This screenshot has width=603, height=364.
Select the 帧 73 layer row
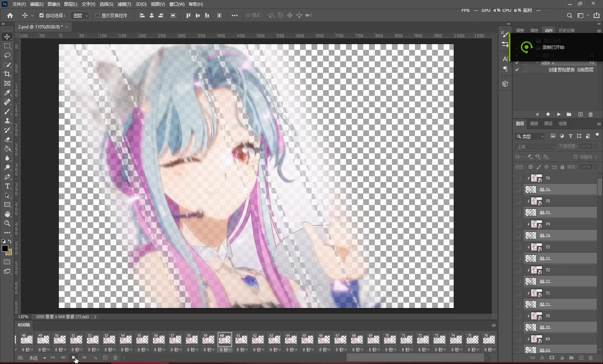coord(560,258)
